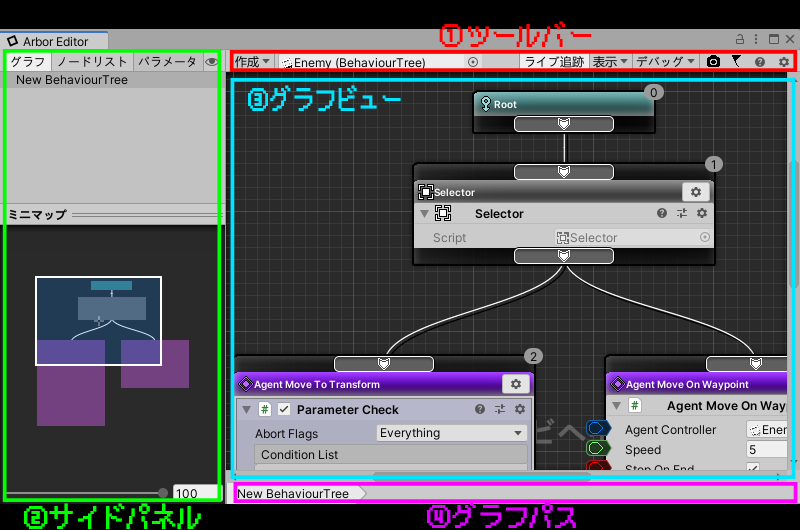Open the デバッグ debug menu
The height and width of the screenshot is (530, 800).
[665, 62]
